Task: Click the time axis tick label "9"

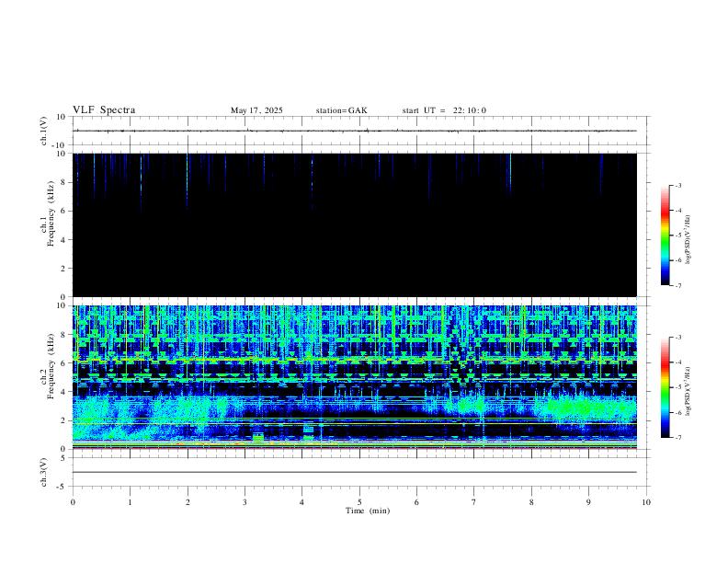Action: pyautogui.click(x=588, y=502)
